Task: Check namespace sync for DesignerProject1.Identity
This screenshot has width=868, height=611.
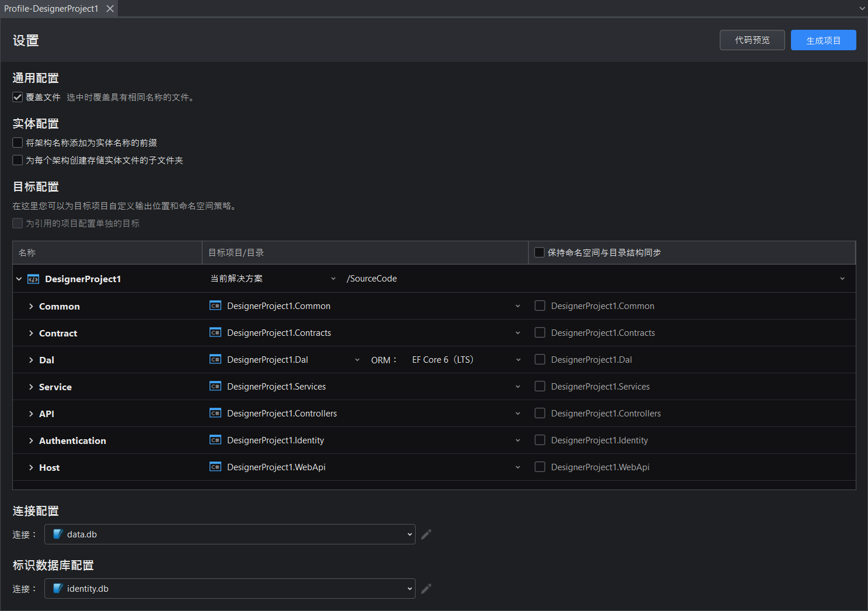Action: click(x=540, y=440)
